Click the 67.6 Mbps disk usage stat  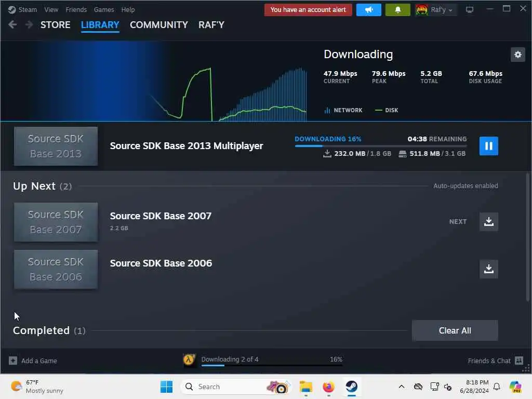[486, 77]
